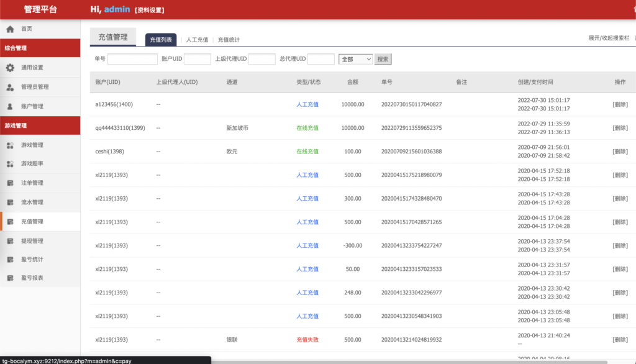The width and height of the screenshot is (636, 364).
Task: Click the 盈亏报表 sidebar icon
Action: [10, 278]
